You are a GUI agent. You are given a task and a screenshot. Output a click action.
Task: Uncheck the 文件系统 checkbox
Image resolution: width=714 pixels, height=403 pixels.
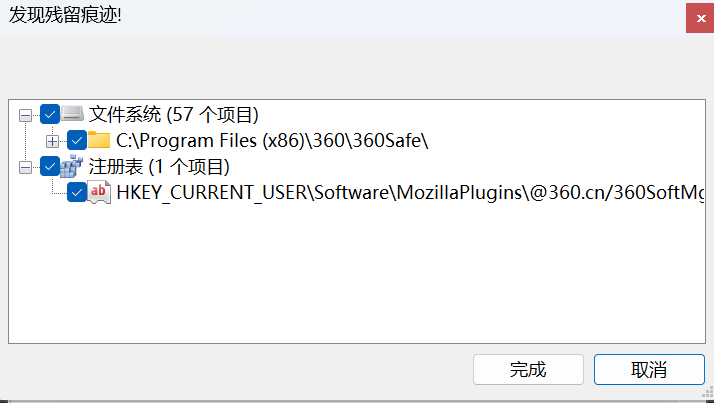click(x=50, y=115)
